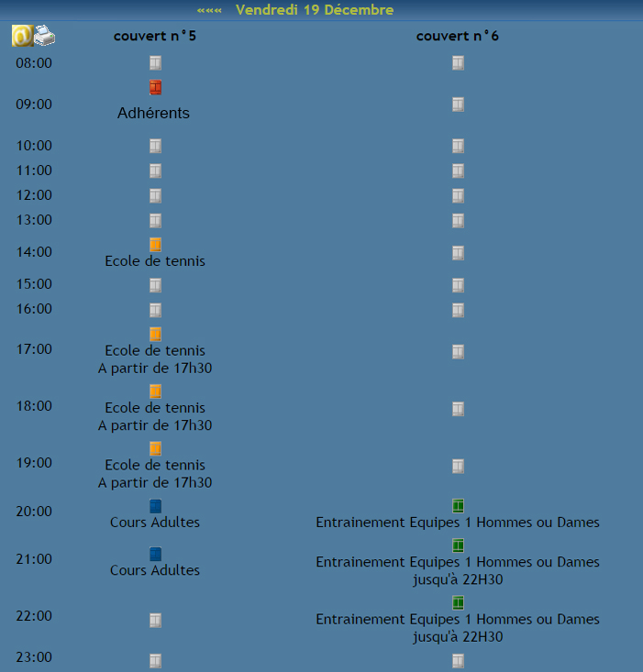Book couvert n°6 free slot at 08:00
Screen dimensions: 643x672
pos(459,63)
